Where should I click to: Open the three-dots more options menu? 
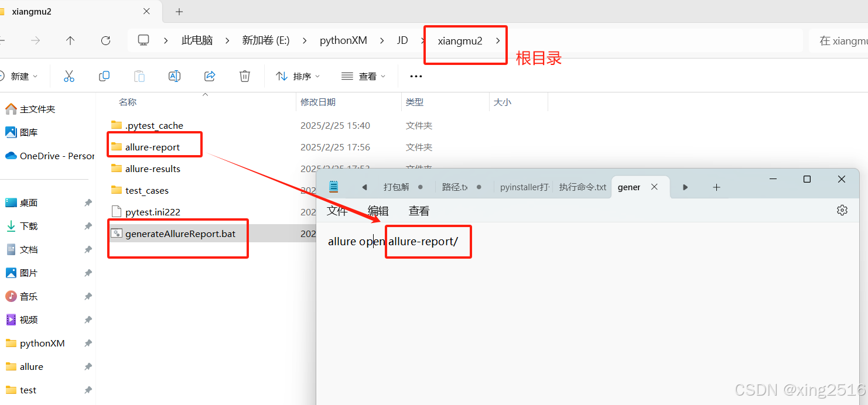tap(416, 76)
